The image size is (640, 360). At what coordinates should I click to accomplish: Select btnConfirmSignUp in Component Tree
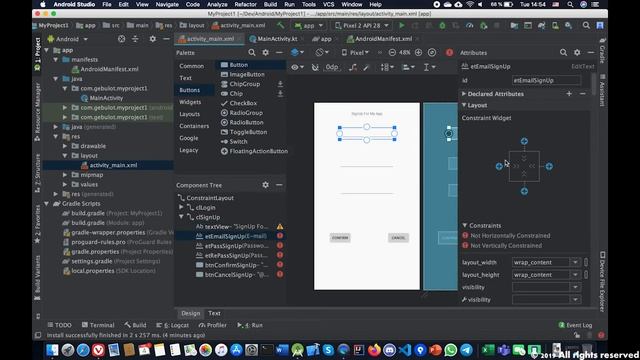[x=232, y=265]
